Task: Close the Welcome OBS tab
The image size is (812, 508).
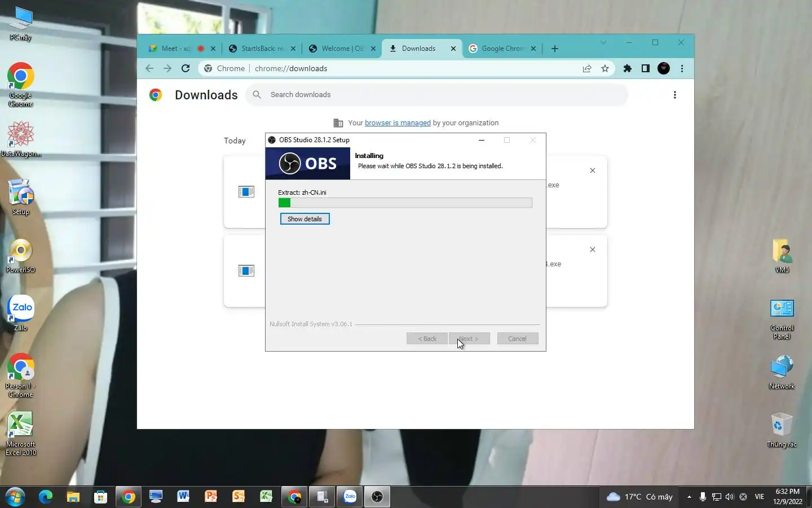Action: coord(373,49)
